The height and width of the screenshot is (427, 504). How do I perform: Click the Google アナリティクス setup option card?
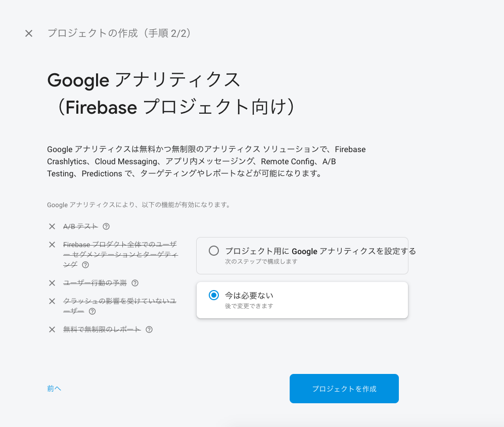point(302,255)
